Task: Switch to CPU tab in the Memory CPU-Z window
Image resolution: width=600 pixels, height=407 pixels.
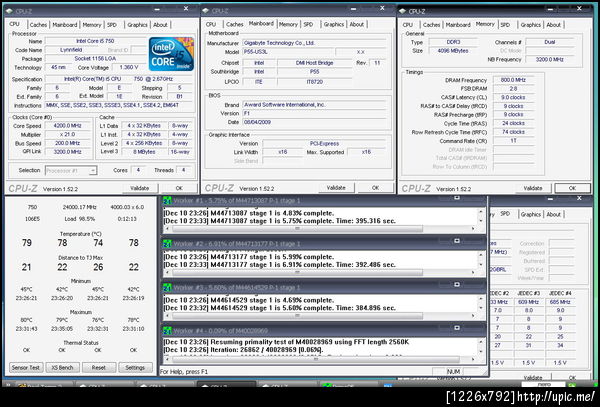Action: click(x=408, y=25)
